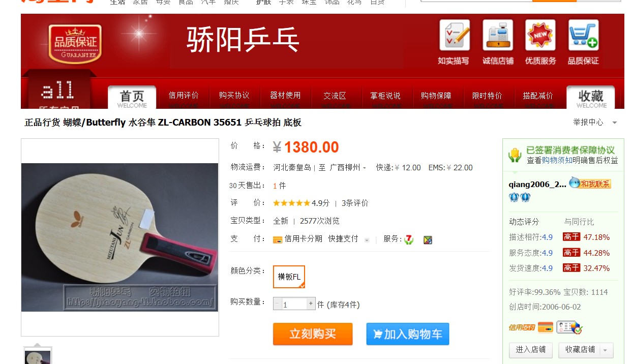The width and height of the screenshot is (633, 364).
Task: Decrease purchase quantity with minus button
Action: 278,304
